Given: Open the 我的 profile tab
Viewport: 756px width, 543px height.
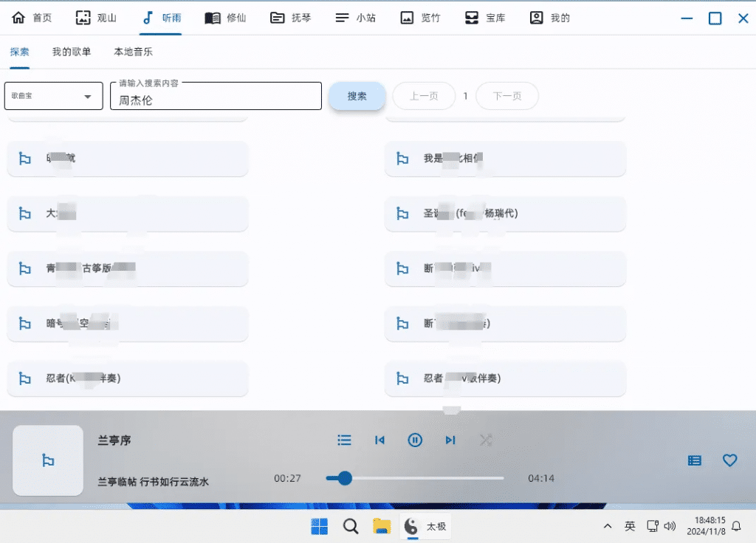Looking at the screenshot, I should 549,18.
